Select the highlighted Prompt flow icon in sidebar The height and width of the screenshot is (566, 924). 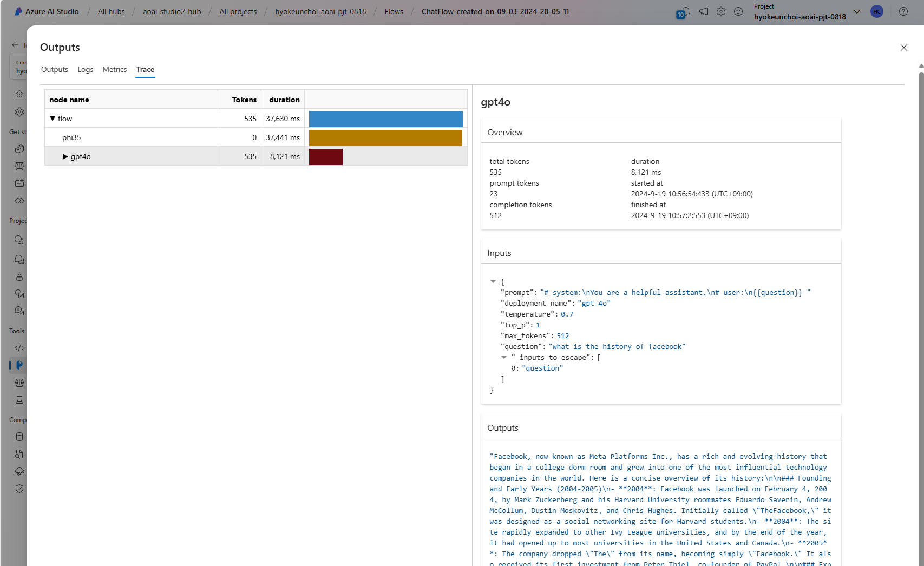point(19,365)
